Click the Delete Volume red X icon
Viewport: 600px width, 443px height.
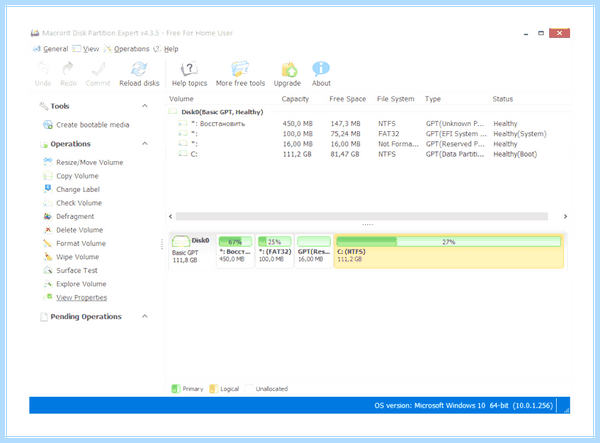[48, 230]
